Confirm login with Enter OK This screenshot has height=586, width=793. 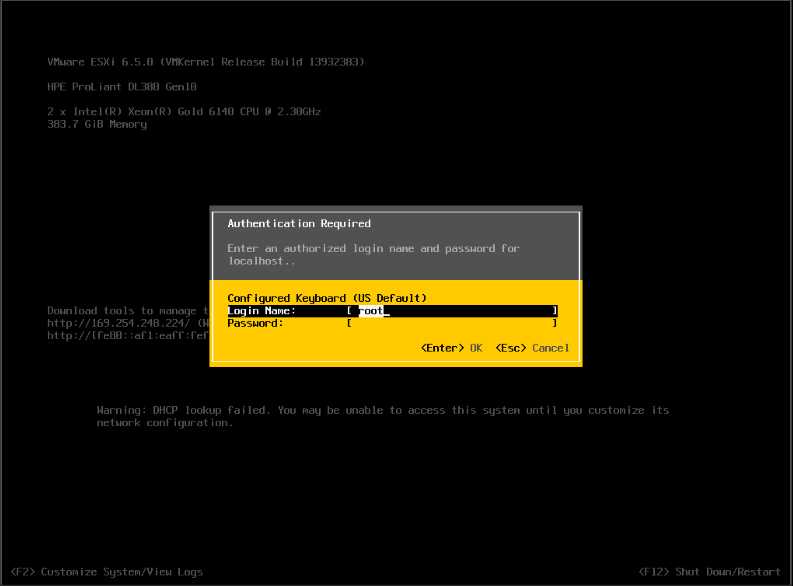452,348
